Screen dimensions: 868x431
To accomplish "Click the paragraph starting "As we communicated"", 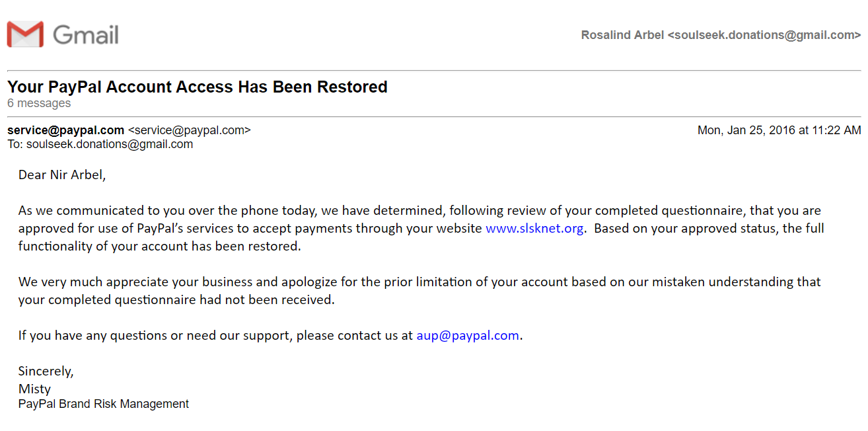I will pos(421,228).
